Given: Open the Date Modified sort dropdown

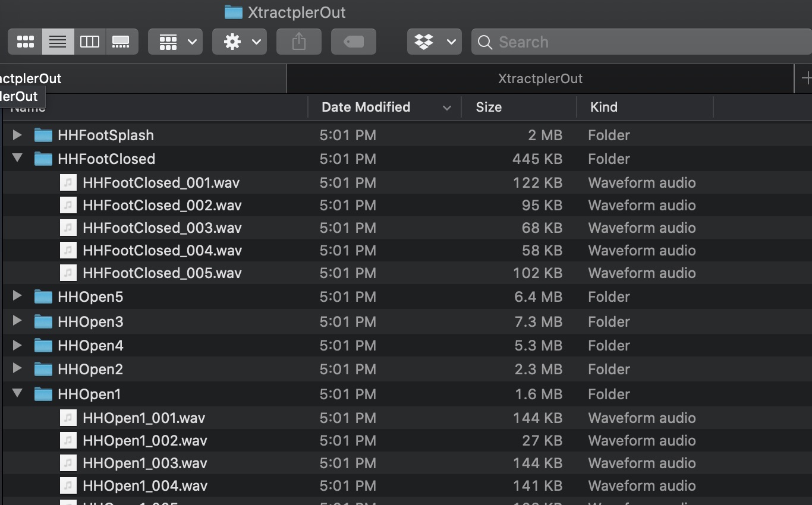Looking at the screenshot, I should click(x=446, y=108).
